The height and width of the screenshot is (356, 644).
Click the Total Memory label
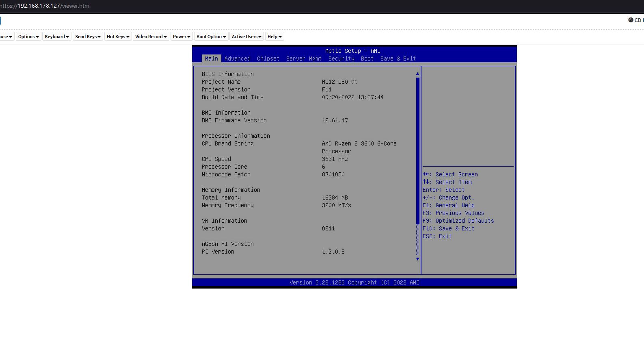tap(221, 198)
